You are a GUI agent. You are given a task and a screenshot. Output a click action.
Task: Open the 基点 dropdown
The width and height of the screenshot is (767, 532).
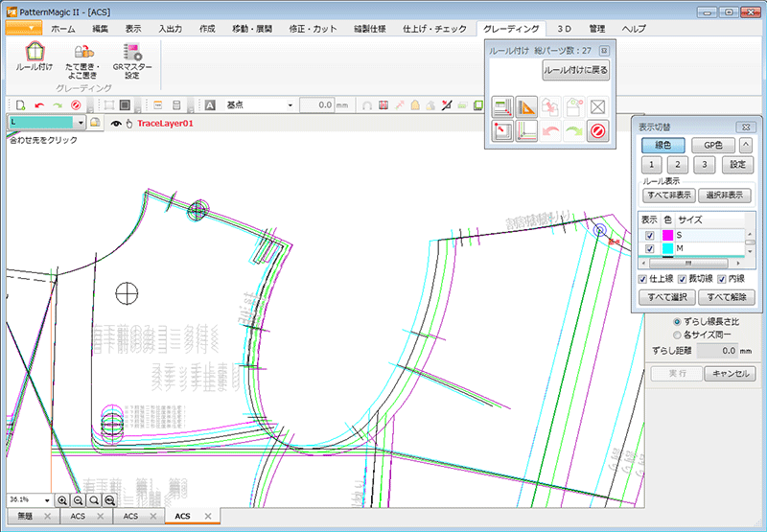point(290,105)
